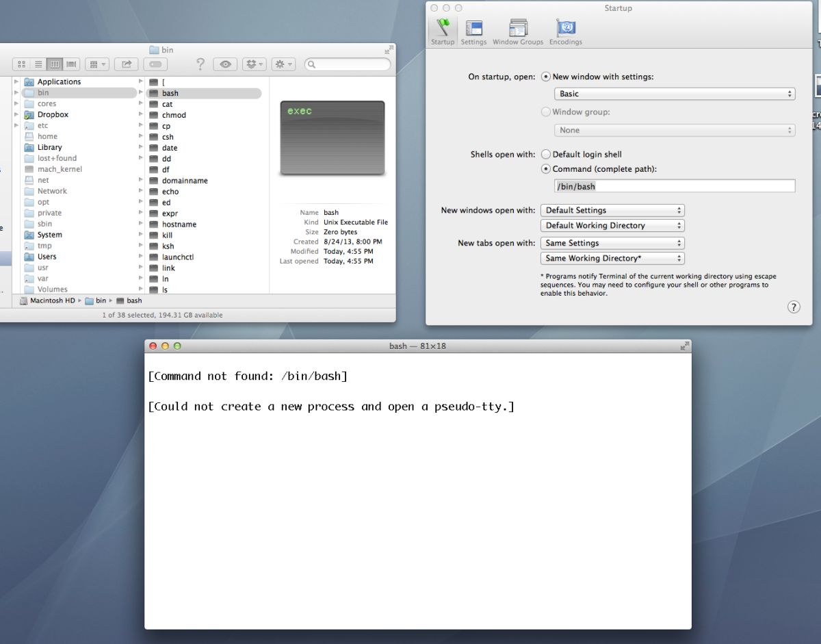Open the Finder Share button

pyautogui.click(x=127, y=64)
